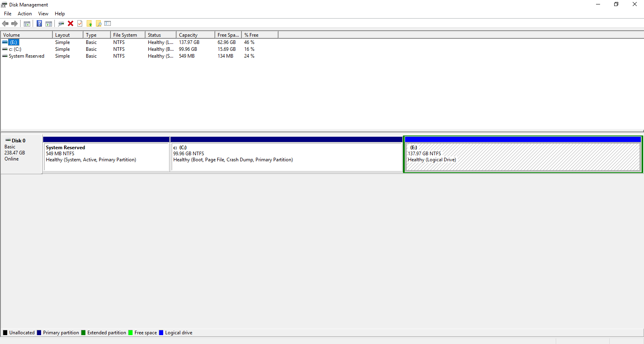Open the File menu
Viewport: 644px width, 344px height.
point(8,14)
